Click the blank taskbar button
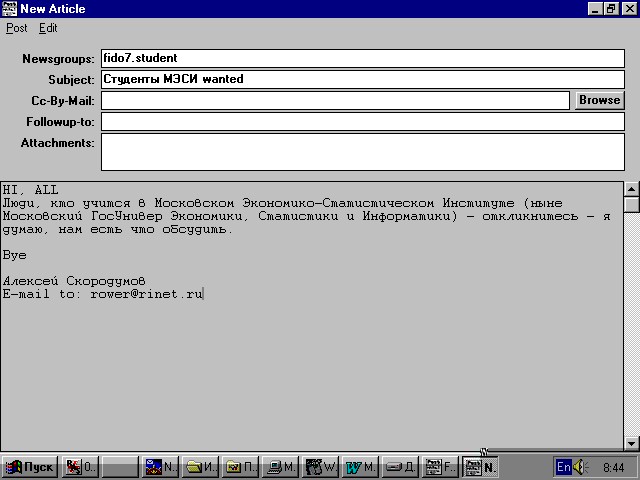This screenshot has height=480, width=640. click(x=120, y=467)
